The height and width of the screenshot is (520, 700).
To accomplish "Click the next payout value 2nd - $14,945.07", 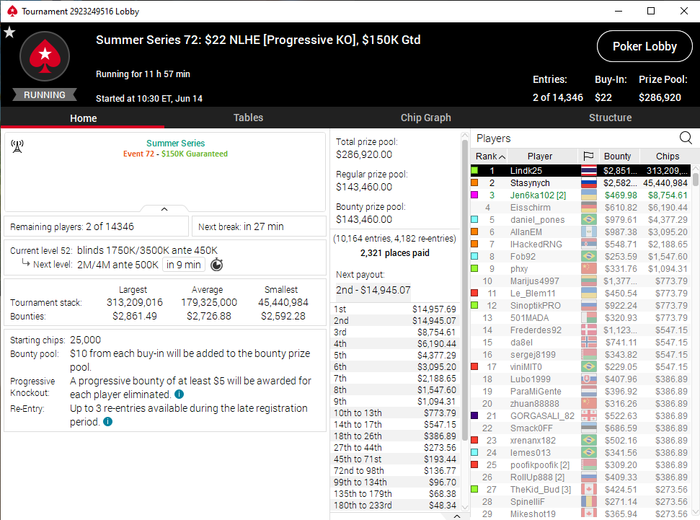I will (x=373, y=290).
